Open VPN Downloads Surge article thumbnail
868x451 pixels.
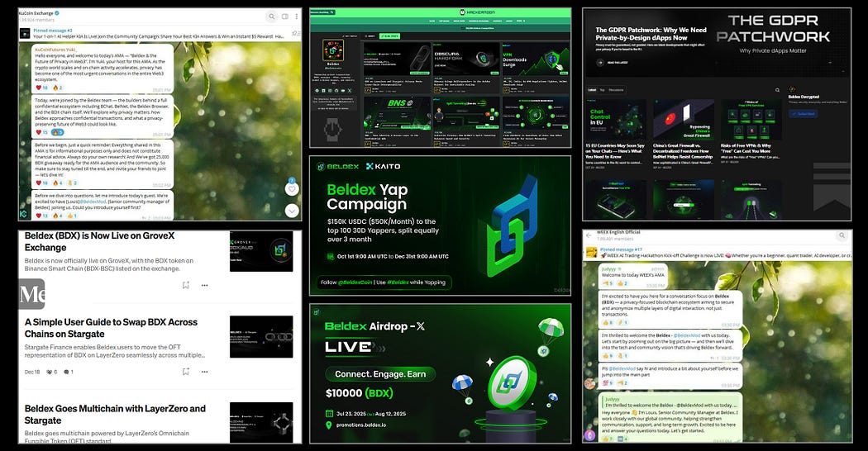[x=536, y=59]
